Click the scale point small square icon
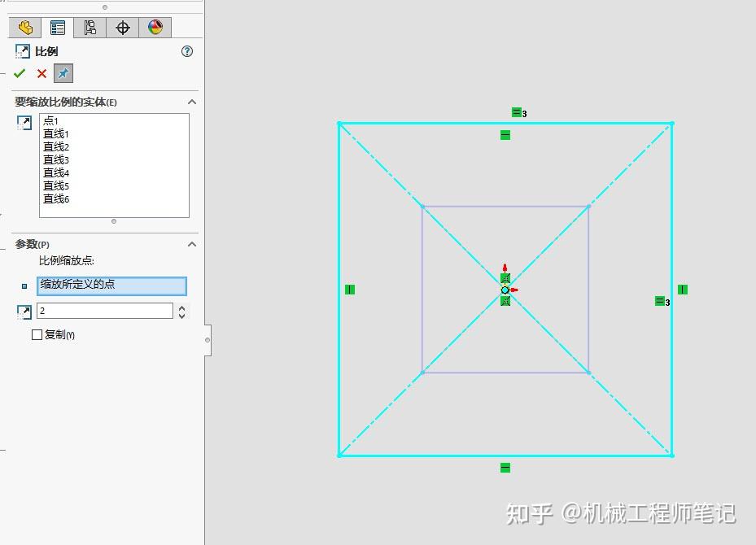This screenshot has width=756, height=545. coord(24,286)
